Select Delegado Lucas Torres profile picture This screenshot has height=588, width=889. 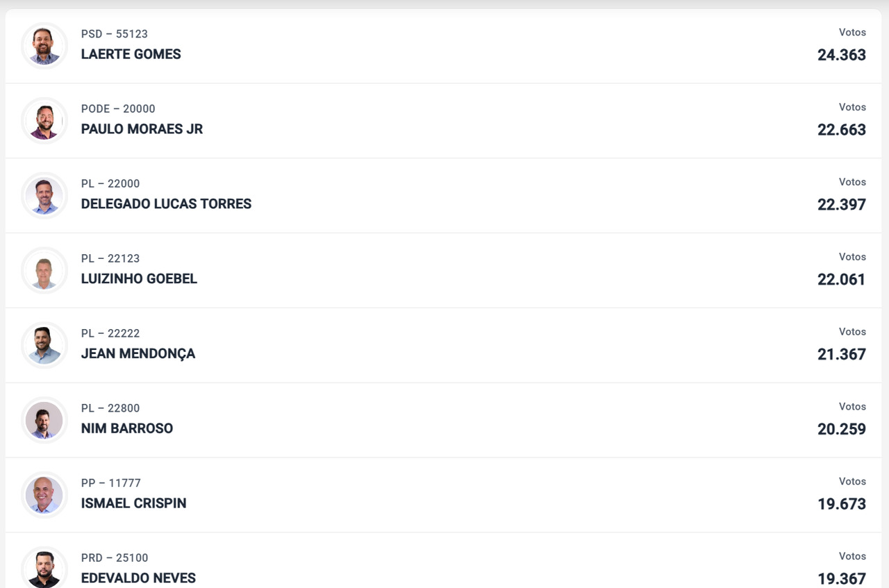[44, 196]
